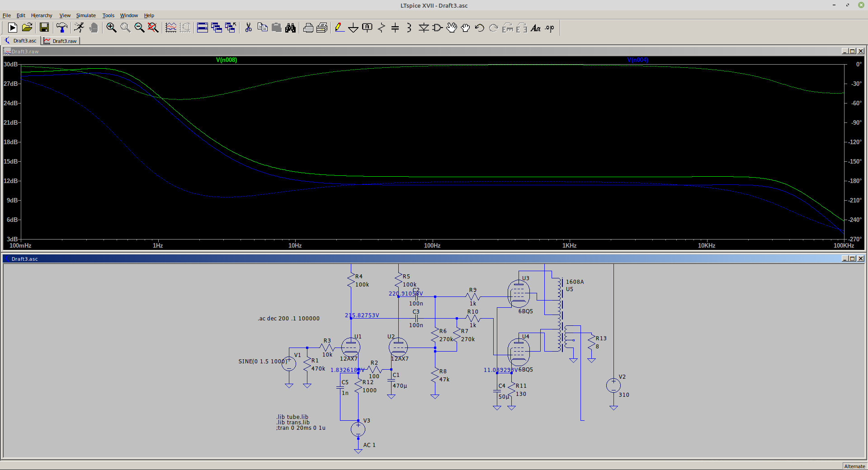Click the Close all windows icon
The height and width of the screenshot is (470, 868).
(x=231, y=28)
